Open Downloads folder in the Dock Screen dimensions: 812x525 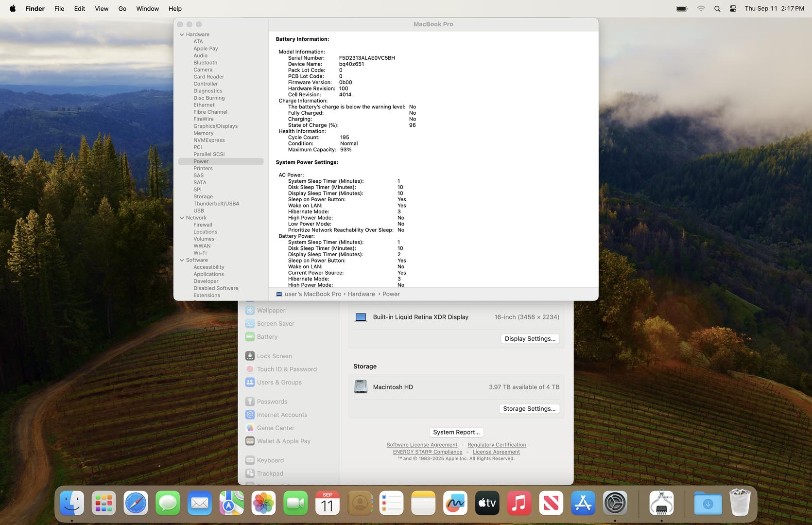[x=708, y=503]
